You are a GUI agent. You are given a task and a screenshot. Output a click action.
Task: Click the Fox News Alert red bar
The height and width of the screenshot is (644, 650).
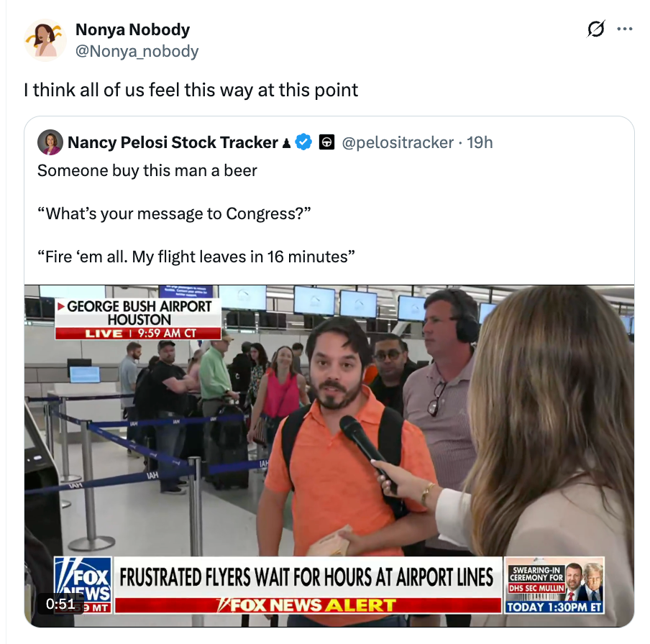pyautogui.click(x=308, y=605)
